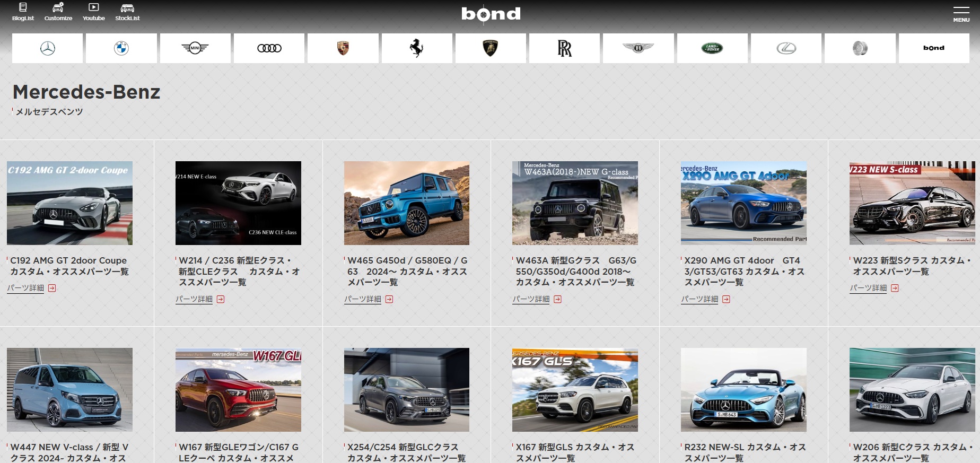
Task: Open the title 'W167 新型GLEワゴン/C167 GLEクーペ'
Action: (x=239, y=453)
